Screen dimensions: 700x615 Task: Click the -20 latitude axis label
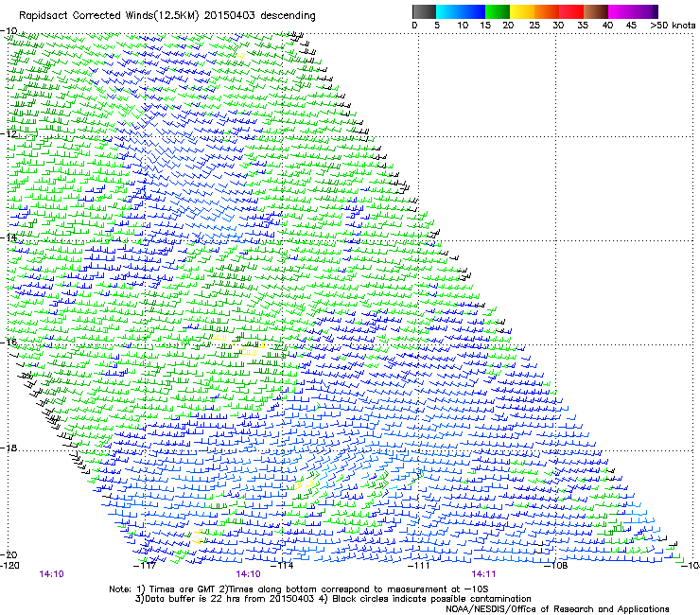tap(9, 554)
